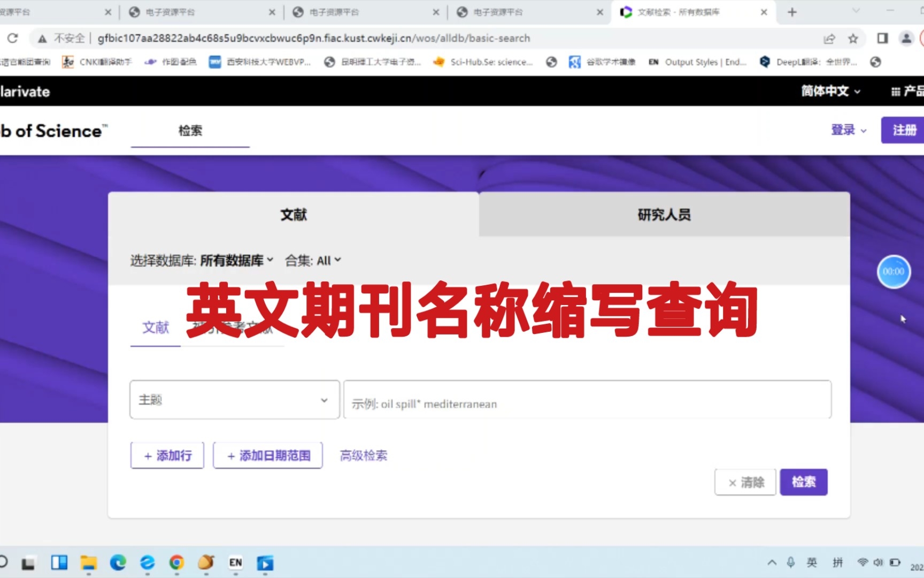Select the 检索 navigation tab
This screenshot has height=578, width=924.
pos(190,131)
